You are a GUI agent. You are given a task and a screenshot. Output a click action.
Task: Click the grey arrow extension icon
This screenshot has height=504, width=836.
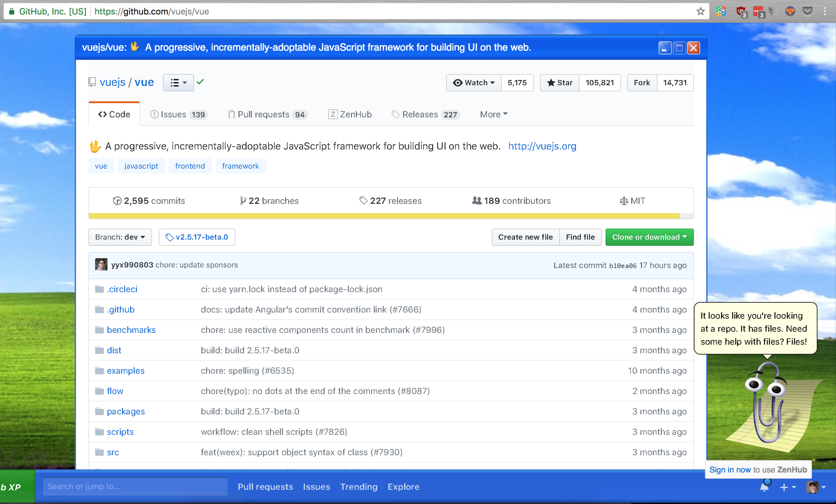point(773,11)
